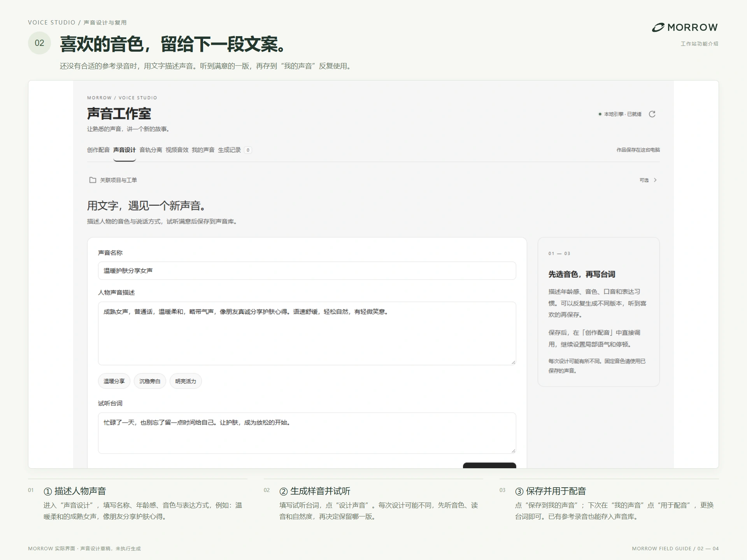Viewport: 747px width, 560px height.
Task: Click the 生成记录 count badge showing 0
Action: [x=248, y=150]
